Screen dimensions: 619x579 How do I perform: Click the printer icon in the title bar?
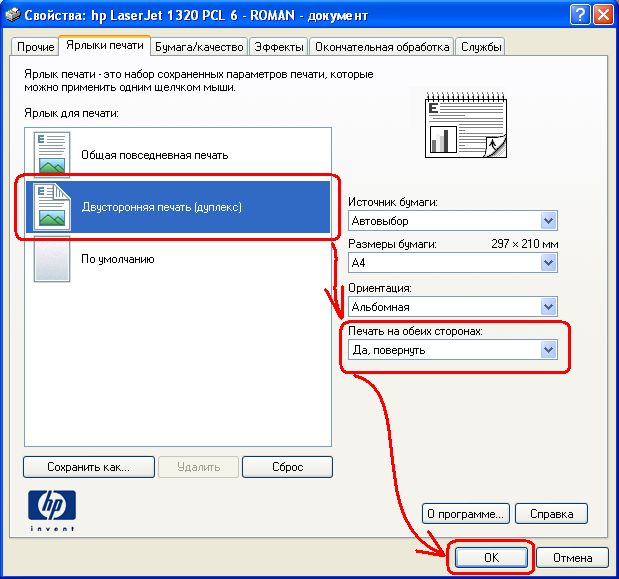pyautogui.click(x=12, y=15)
